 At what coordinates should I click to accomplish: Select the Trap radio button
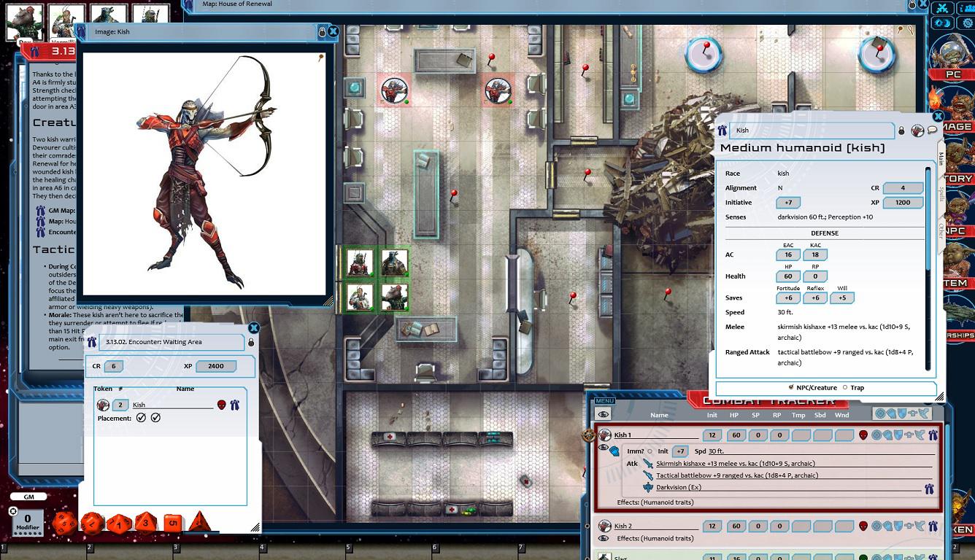846,388
